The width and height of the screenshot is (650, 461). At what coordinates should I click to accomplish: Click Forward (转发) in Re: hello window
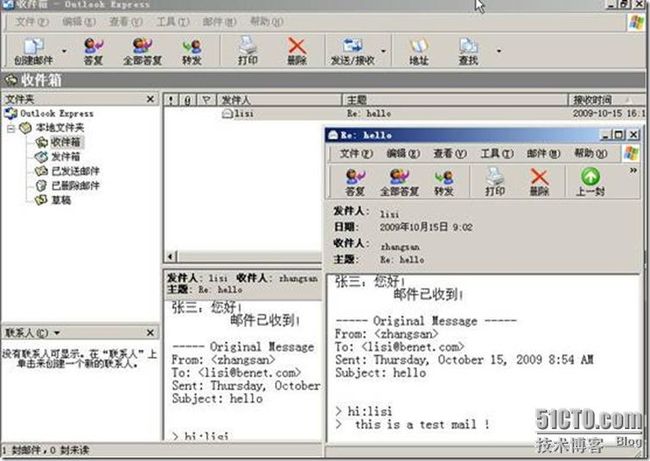click(444, 182)
